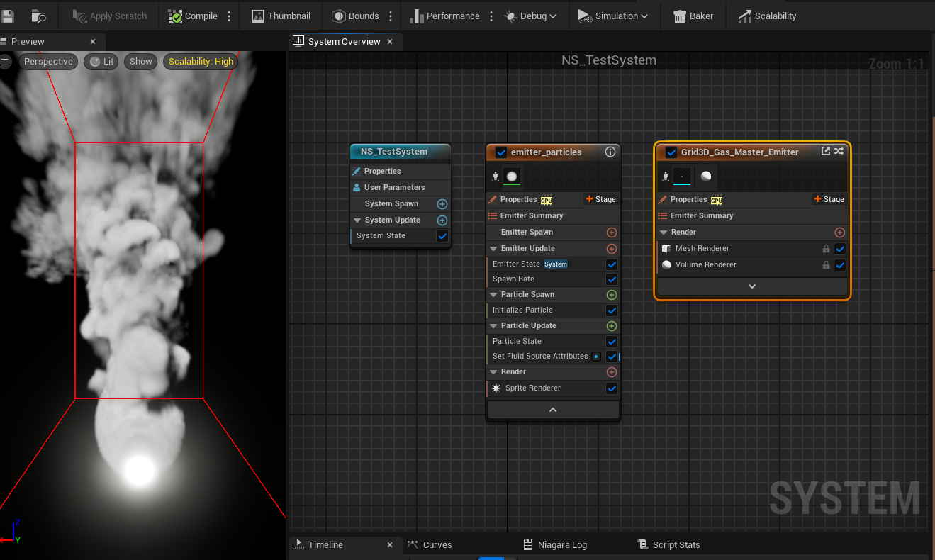Click the info icon on emitter_particles node
This screenshot has width=935, height=560.
click(x=610, y=152)
